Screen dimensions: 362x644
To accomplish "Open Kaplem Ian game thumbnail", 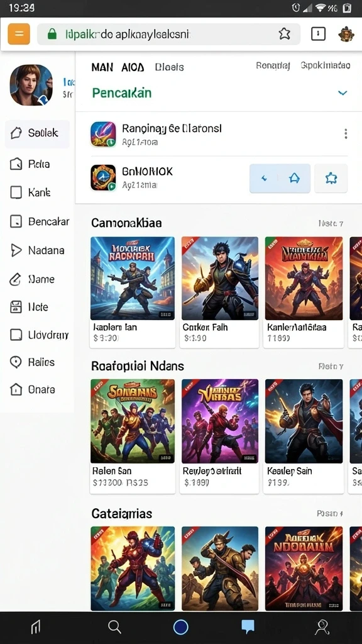I will pos(132,278).
